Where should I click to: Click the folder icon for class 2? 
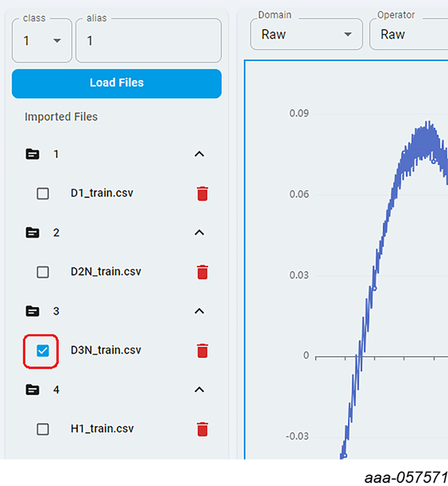32,233
